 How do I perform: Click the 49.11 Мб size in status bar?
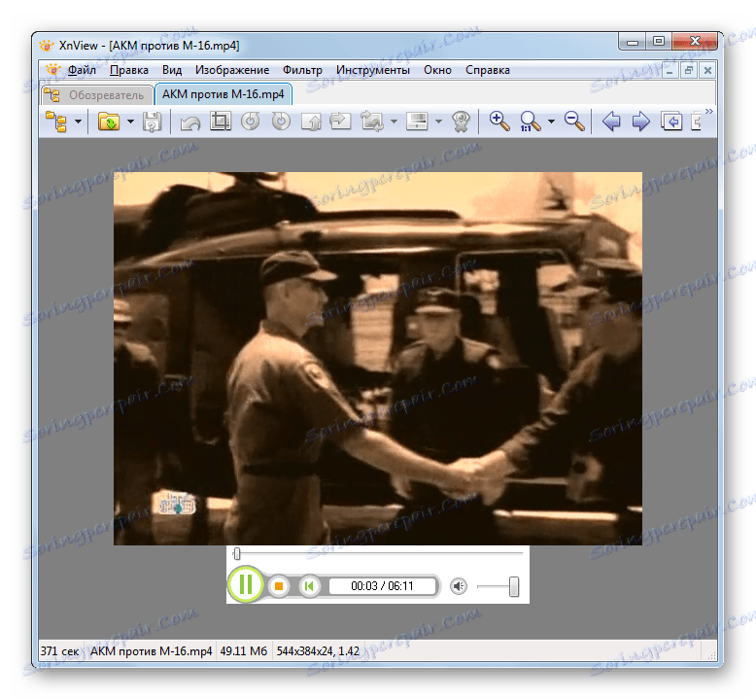[x=244, y=651]
